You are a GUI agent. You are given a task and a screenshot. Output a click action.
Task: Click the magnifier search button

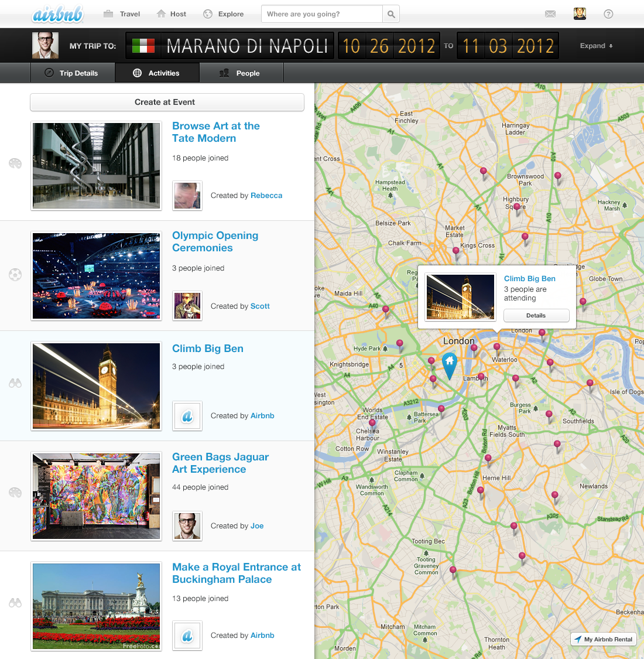click(x=391, y=14)
